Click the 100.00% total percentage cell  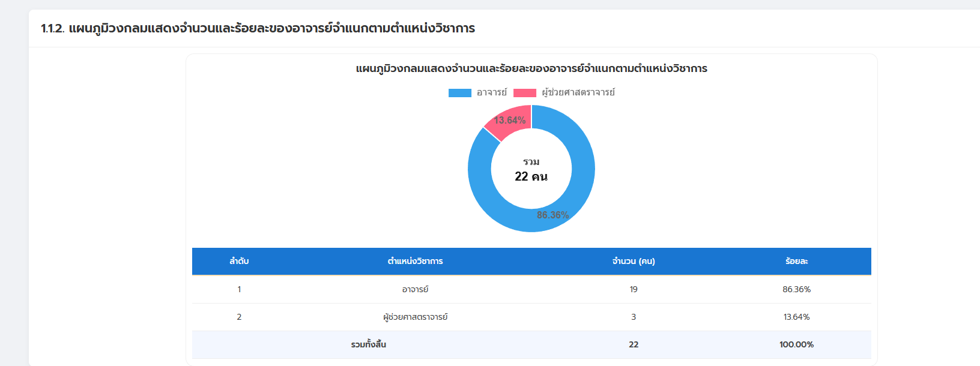point(796,344)
